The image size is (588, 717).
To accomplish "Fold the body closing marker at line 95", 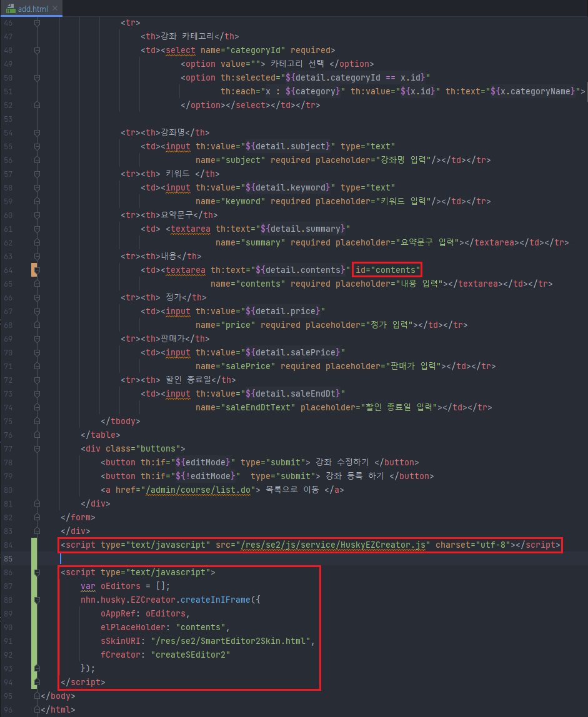I will tap(37, 696).
